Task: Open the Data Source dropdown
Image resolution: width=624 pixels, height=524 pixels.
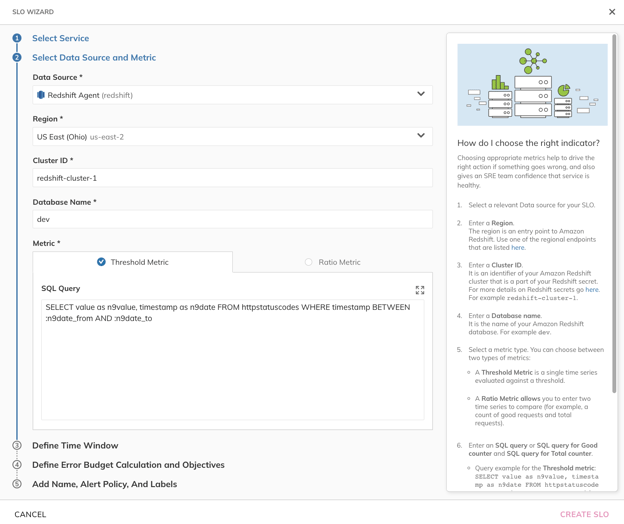Action: pyautogui.click(x=232, y=95)
